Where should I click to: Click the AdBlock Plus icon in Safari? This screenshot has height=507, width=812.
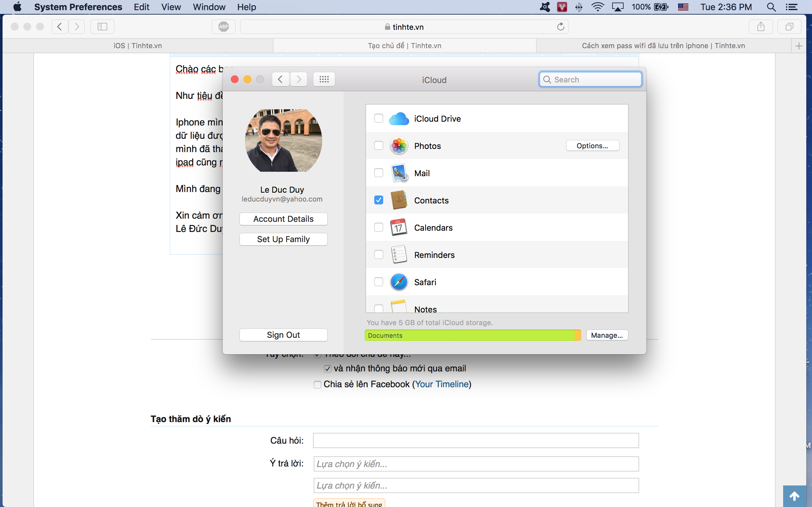point(224,27)
